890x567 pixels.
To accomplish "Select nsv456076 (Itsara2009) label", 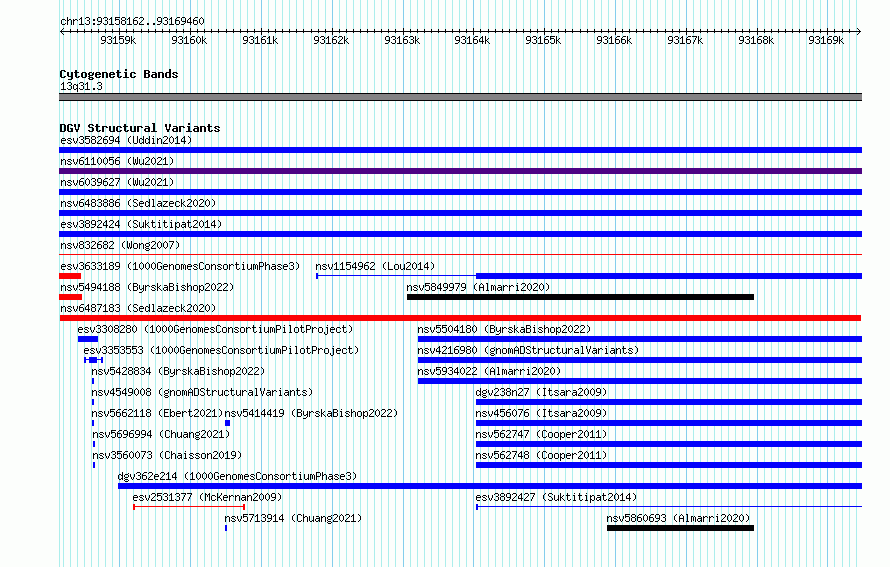I will (541, 413).
